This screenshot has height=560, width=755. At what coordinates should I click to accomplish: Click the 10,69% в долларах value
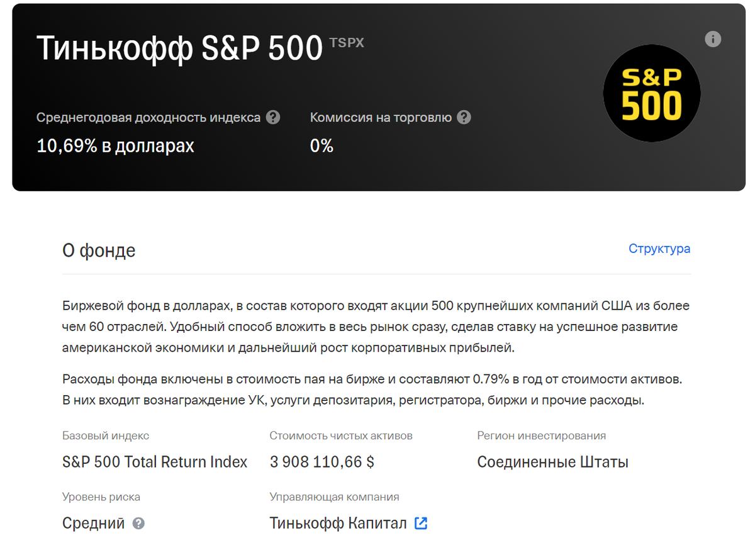point(115,146)
